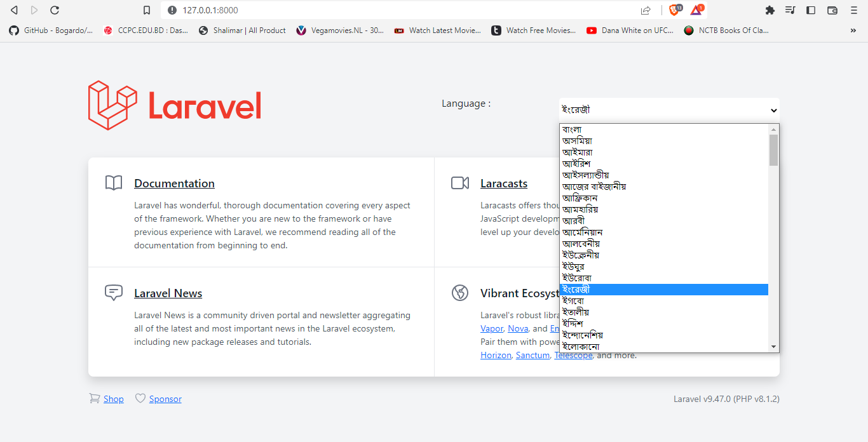Open the Laracasts link
This screenshot has height=442, width=868.
504,184
